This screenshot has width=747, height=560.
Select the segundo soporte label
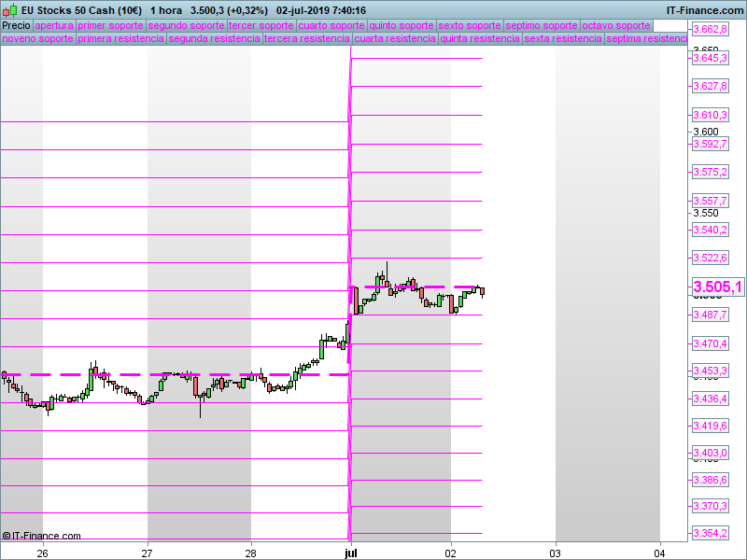(x=186, y=26)
